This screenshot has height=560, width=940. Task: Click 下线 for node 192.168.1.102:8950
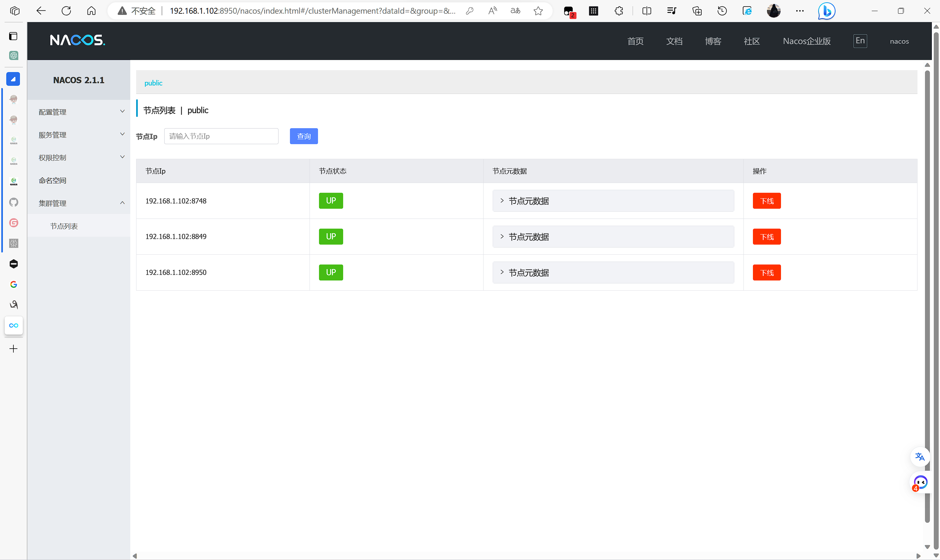pyautogui.click(x=766, y=272)
